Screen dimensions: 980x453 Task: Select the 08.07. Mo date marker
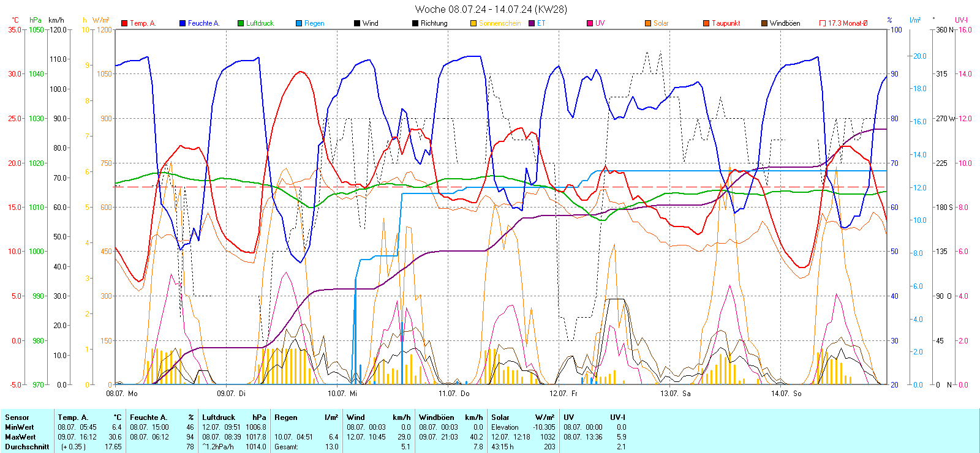pyautogui.click(x=122, y=394)
